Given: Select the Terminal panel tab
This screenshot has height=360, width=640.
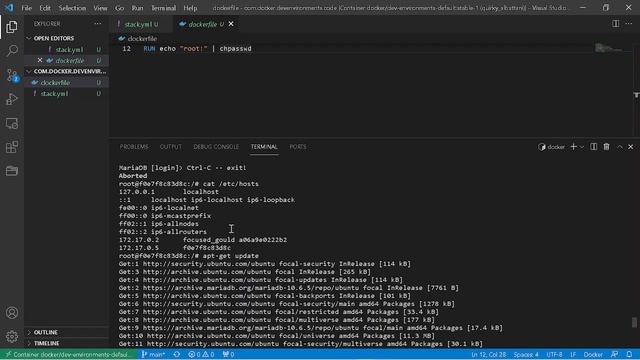Looking at the screenshot, I should [264, 147].
